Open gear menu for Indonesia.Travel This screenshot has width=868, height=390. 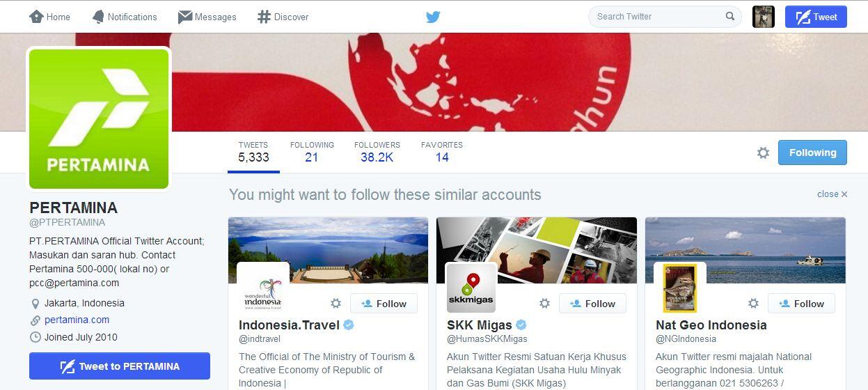[x=336, y=304]
